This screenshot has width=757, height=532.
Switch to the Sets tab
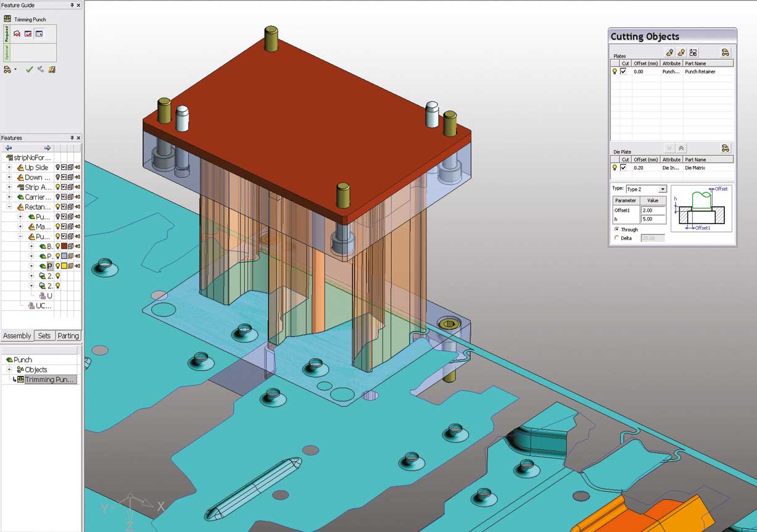(x=44, y=336)
